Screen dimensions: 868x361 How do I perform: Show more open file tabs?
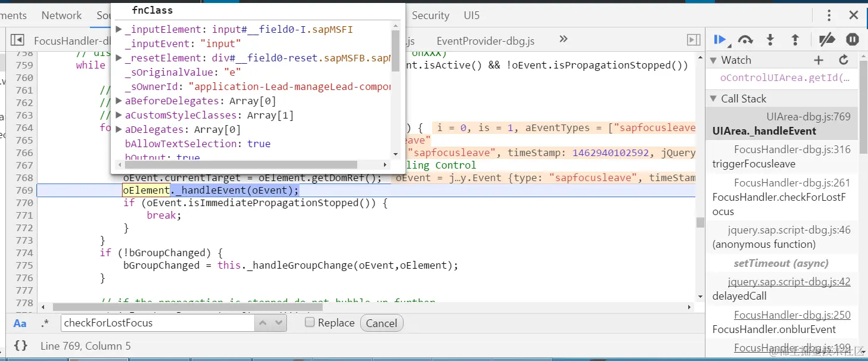563,39
